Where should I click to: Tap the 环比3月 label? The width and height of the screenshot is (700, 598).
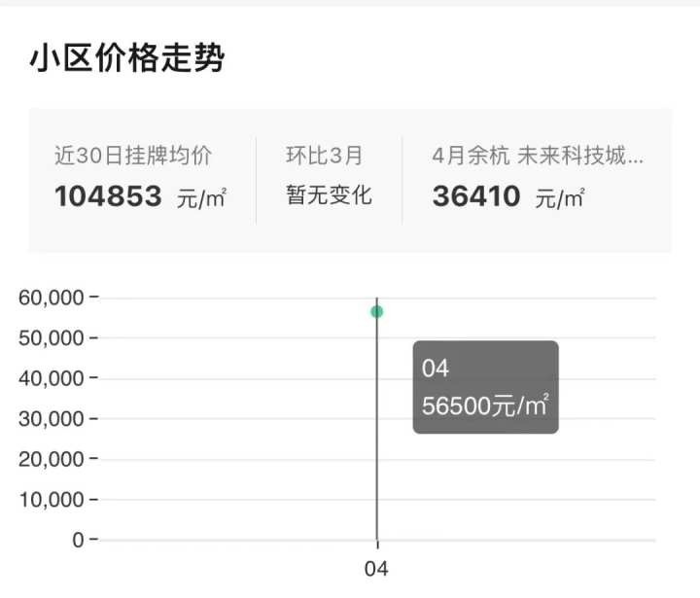(x=325, y=156)
